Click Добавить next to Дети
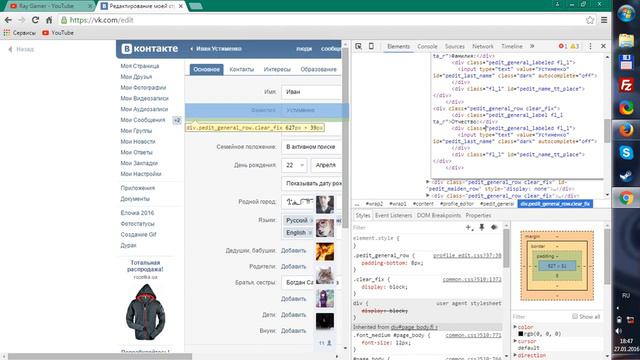The width and height of the screenshot is (640, 360). click(x=293, y=315)
